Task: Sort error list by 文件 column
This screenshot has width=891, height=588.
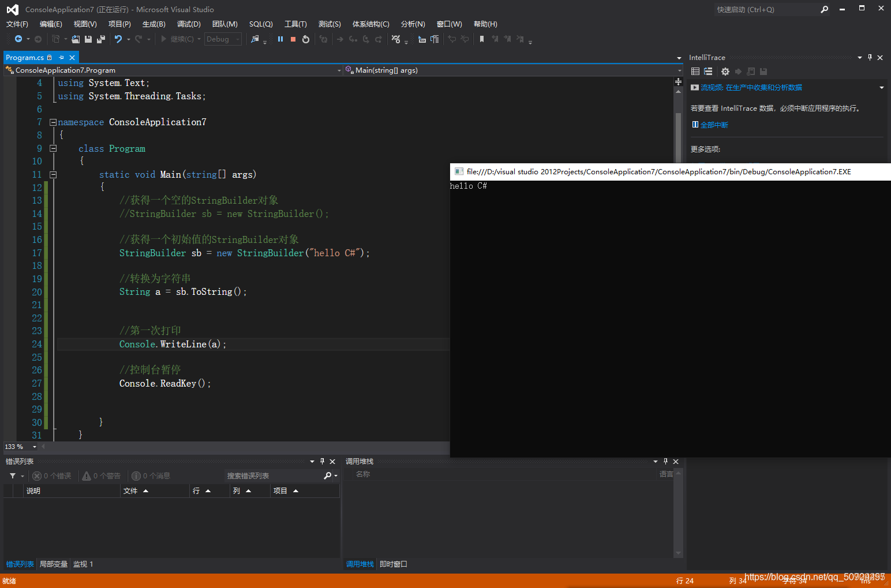Action: (155, 490)
